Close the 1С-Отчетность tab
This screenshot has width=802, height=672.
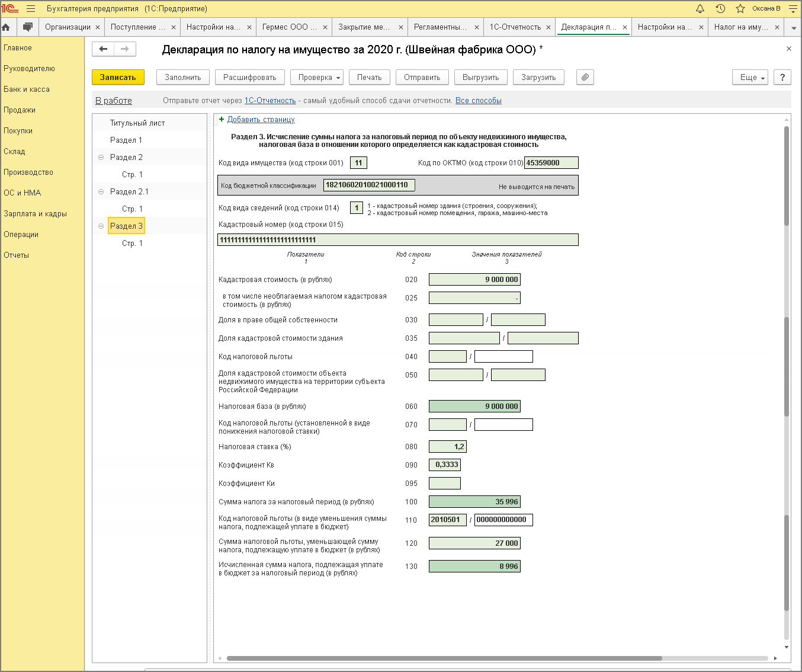548,27
